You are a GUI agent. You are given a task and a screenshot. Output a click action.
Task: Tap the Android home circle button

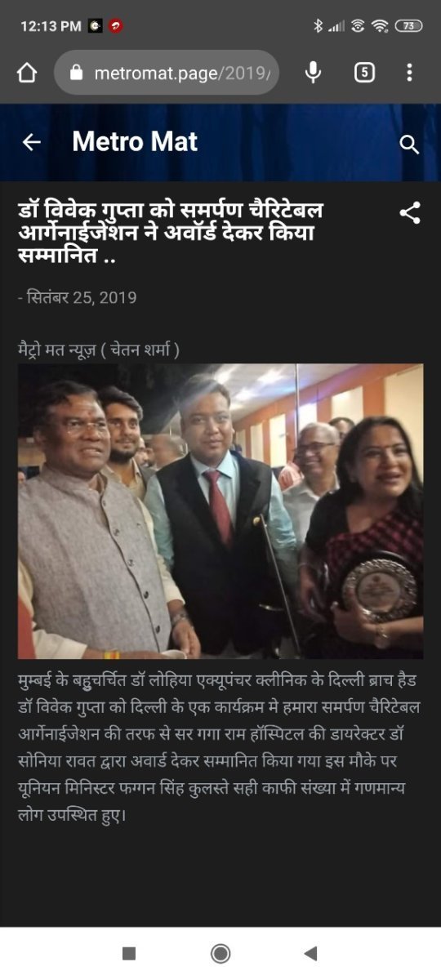(220, 953)
